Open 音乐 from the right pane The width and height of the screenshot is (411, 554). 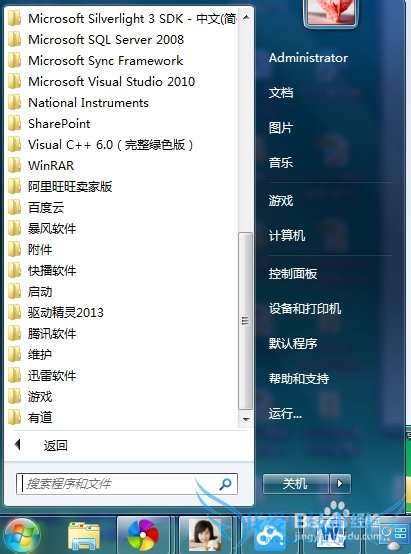coord(281,163)
